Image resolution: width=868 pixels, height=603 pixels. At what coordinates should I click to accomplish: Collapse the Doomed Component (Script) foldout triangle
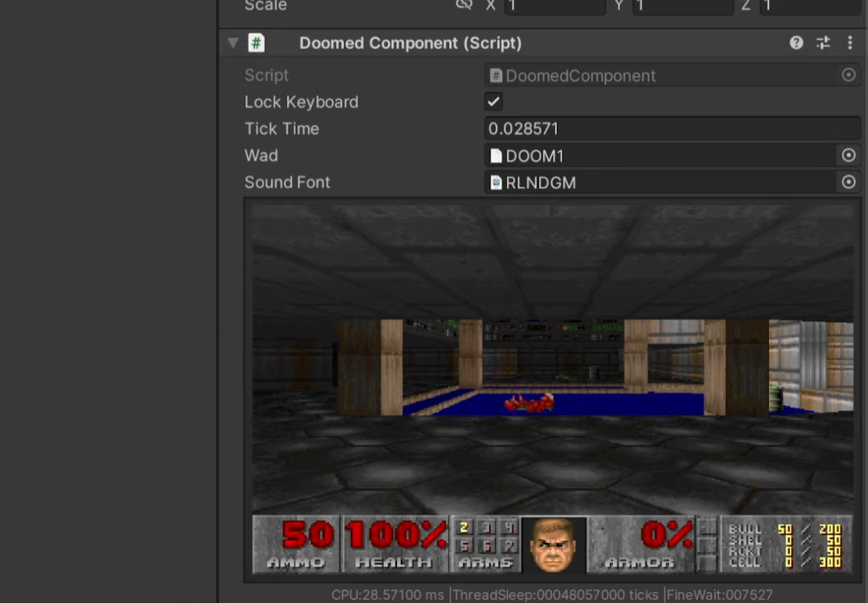click(233, 43)
